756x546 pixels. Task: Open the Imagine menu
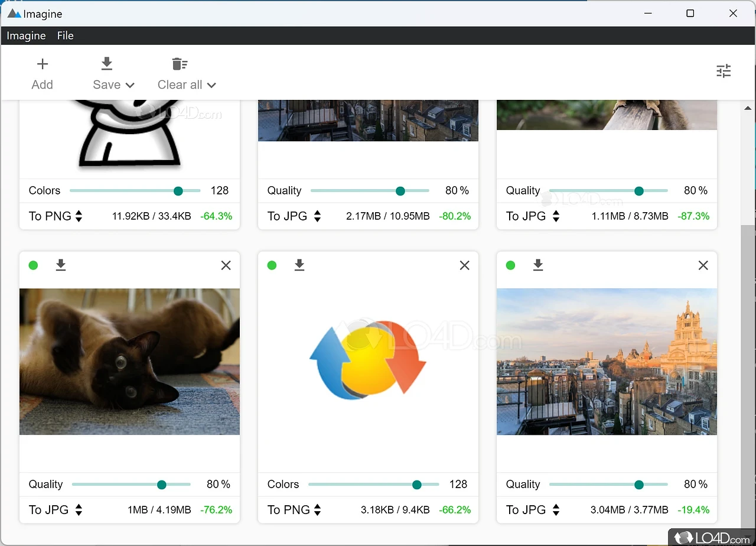click(x=26, y=35)
